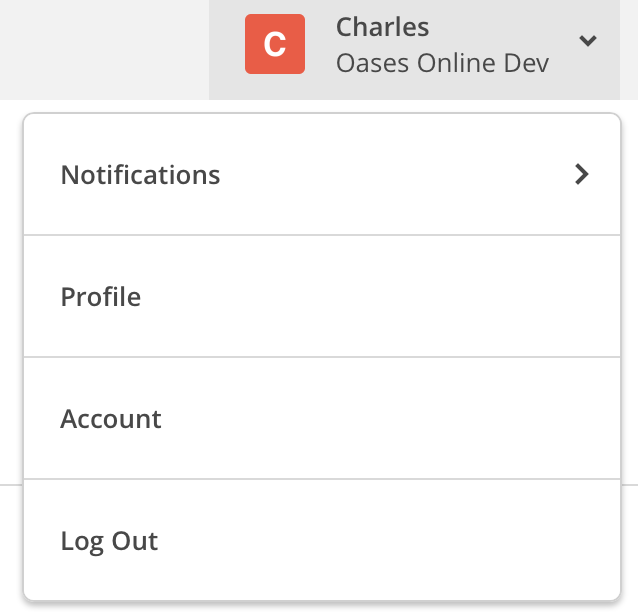Expand the Notifications submenu arrow

[582, 174]
